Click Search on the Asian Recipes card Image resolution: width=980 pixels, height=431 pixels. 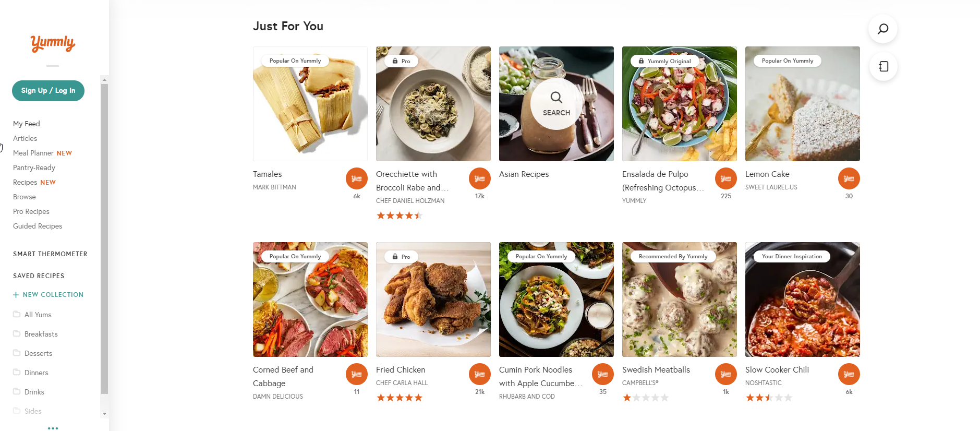pyautogui.click(x=556, y=104)
